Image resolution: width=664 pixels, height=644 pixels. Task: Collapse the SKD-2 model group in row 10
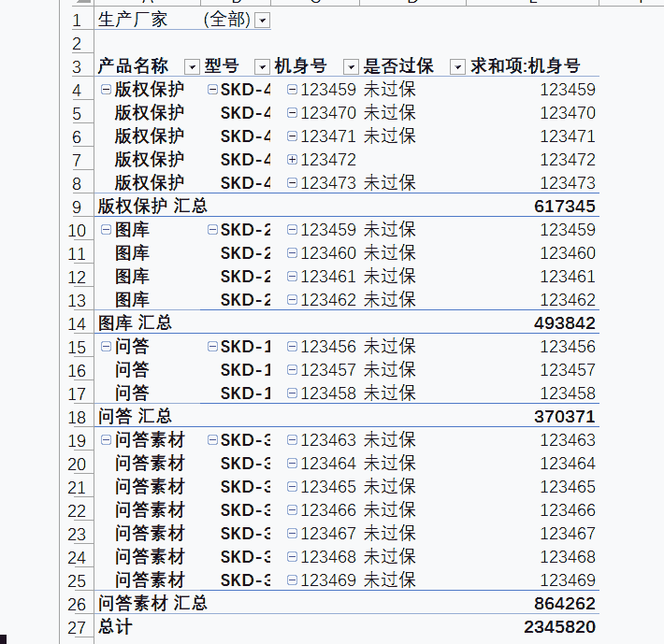212,229
